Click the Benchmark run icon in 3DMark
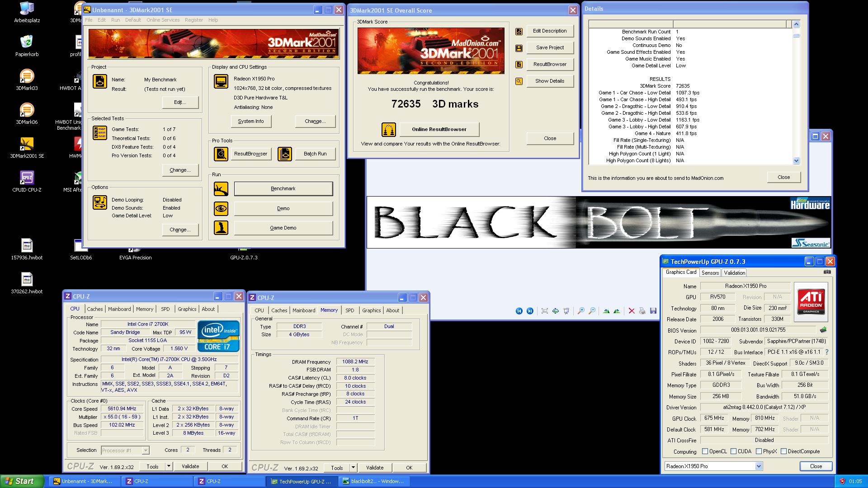Screen dimensions: 868x488 coord(221,189)
